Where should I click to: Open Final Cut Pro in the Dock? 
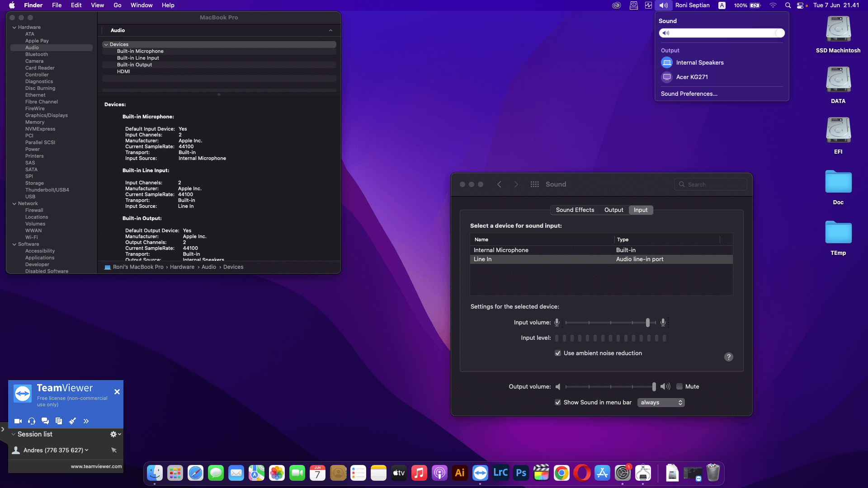click(541, 473)
